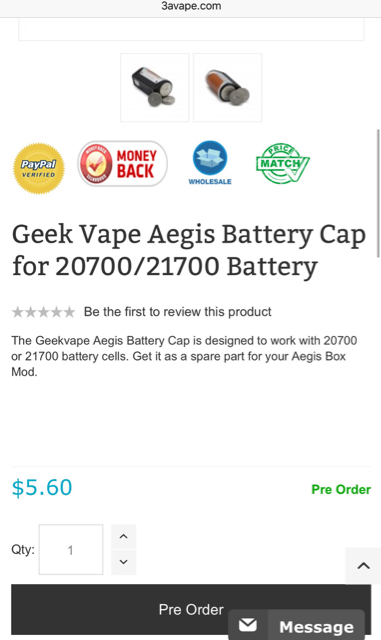Click the envelope icon in Message widget
The image size is (381, 640).
(248, 625)
